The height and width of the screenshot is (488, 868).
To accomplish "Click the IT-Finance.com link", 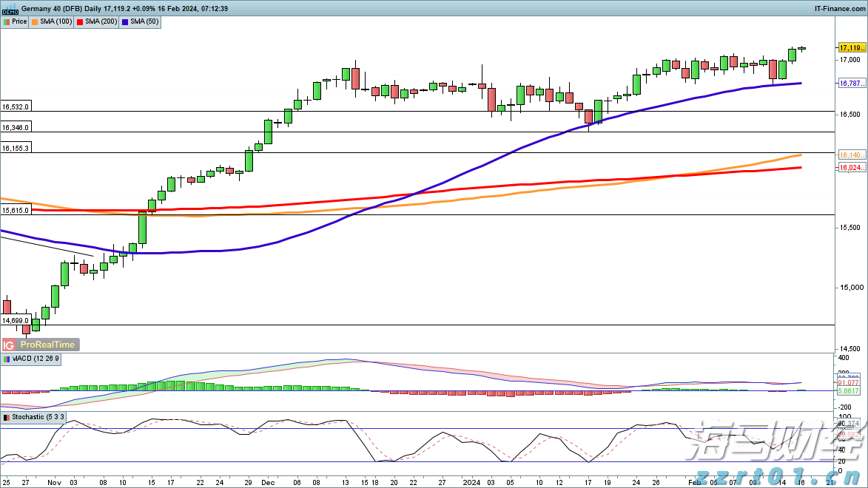I will pyautogui.click(x=839, y=8).
